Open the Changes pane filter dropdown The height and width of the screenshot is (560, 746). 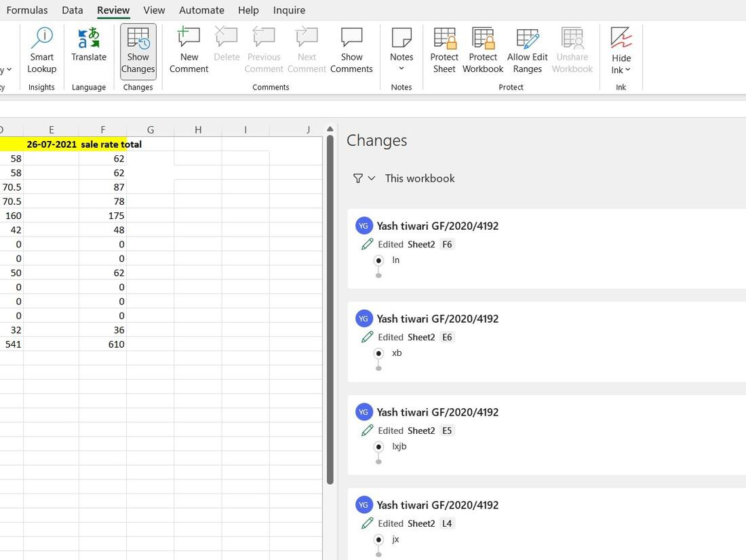pyautogui.click(x=364, y=178)
